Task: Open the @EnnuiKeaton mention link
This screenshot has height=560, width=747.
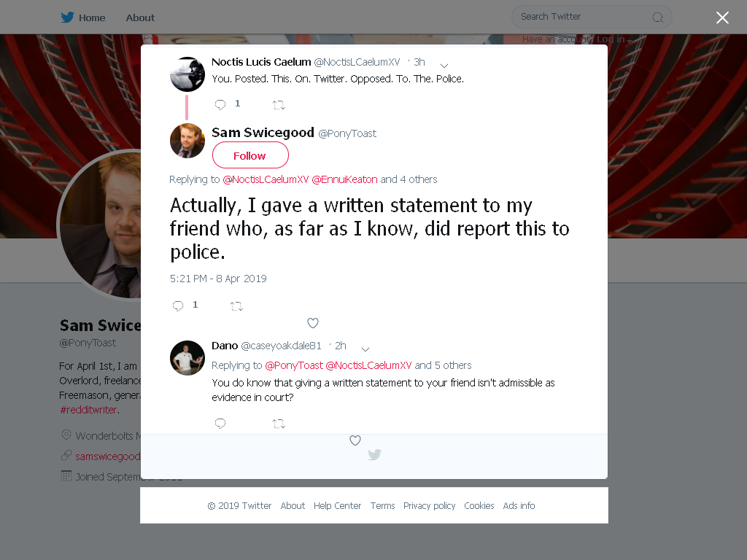Action: [x=344, y=179]
